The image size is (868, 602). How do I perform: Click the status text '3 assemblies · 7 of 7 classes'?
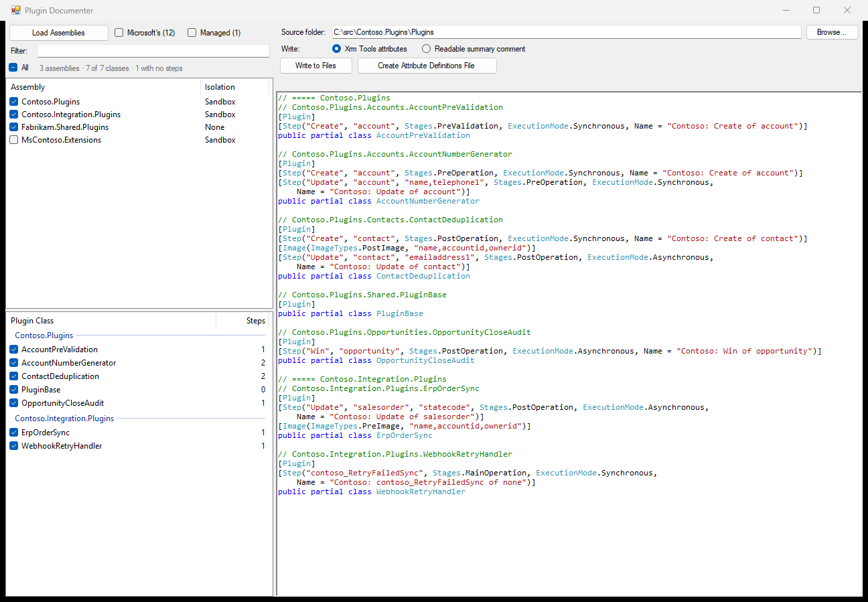pyautogui.click(x=84, y=68)
